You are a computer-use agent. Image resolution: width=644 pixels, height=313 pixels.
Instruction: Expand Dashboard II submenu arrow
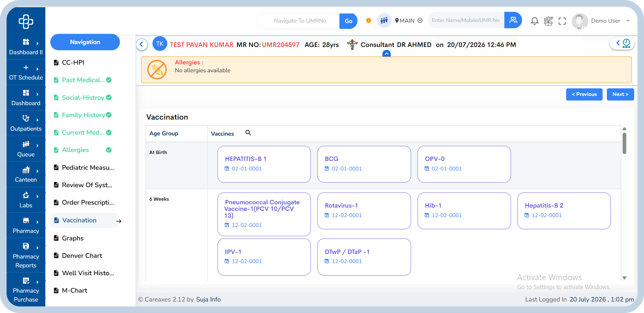tap(37, 43)
